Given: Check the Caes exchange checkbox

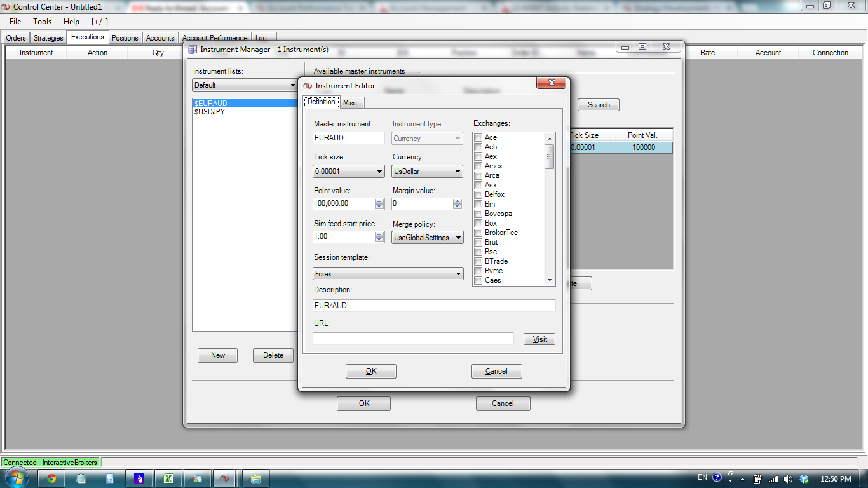Looking at the screenshot, I should click(478, 280).
